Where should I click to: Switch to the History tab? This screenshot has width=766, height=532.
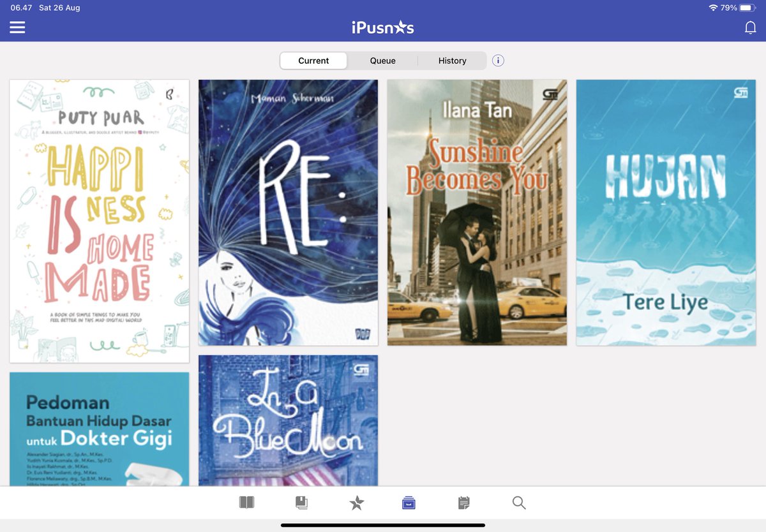pos(452,61)
